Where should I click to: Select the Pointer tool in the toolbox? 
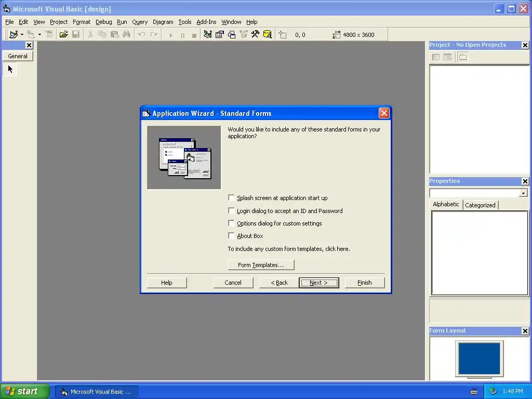pos(10,69)
